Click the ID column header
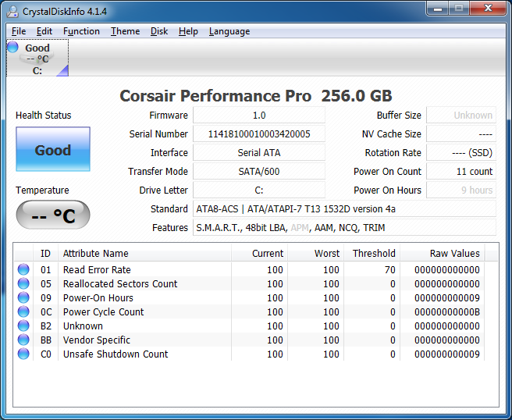The image size is (512, 420). coord(45,254)
